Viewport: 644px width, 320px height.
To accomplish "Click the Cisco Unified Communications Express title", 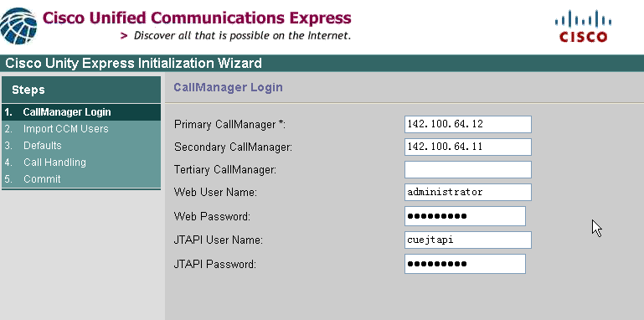I will 197,18.
